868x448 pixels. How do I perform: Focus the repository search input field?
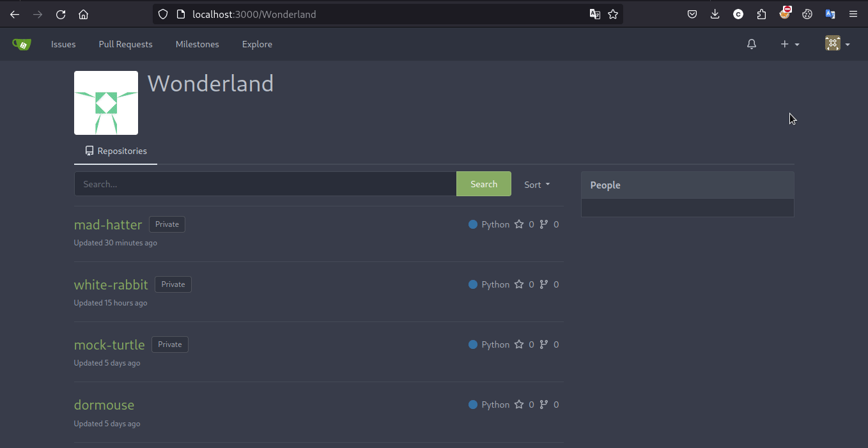click(x=265, y=184)
